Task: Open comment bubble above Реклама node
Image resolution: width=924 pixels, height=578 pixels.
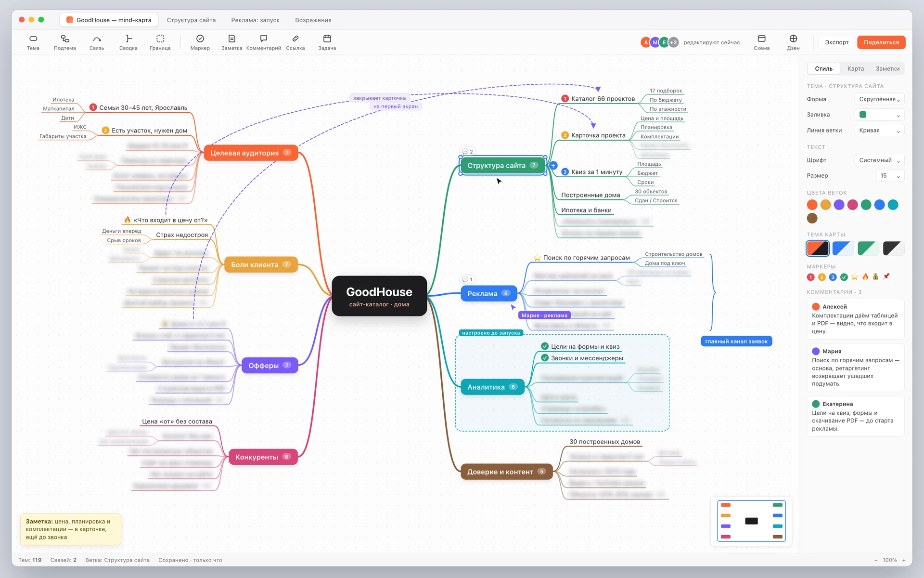Action: point(467,279)
